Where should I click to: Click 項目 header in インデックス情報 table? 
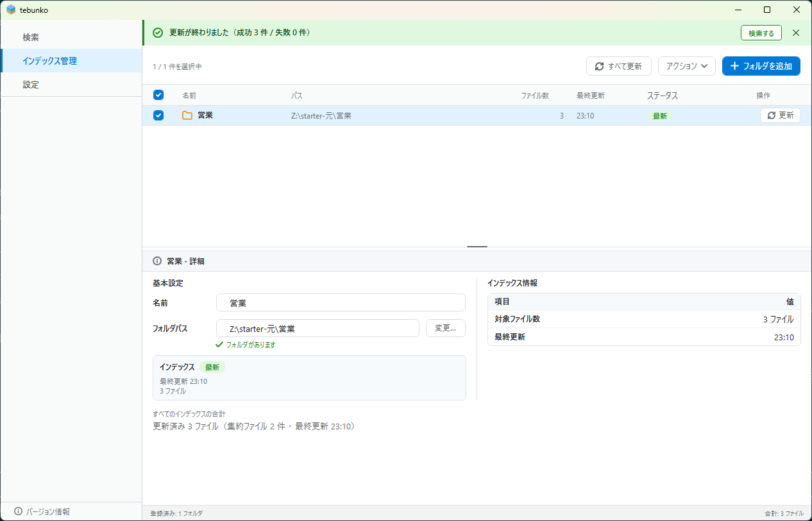point(502,301)
